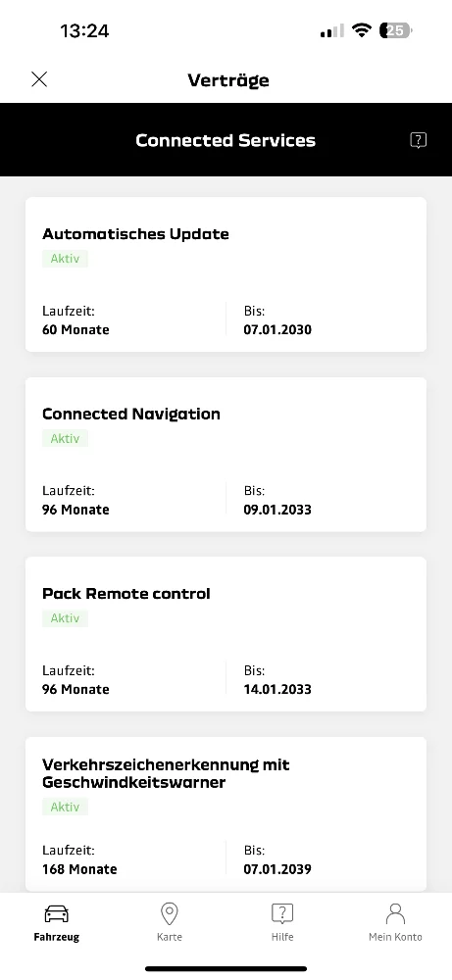Open Verkehrszeichenerkennung mit Geschwindigkeitswarner card
Screen dimensions: 452x980
(x=226, y=813)
